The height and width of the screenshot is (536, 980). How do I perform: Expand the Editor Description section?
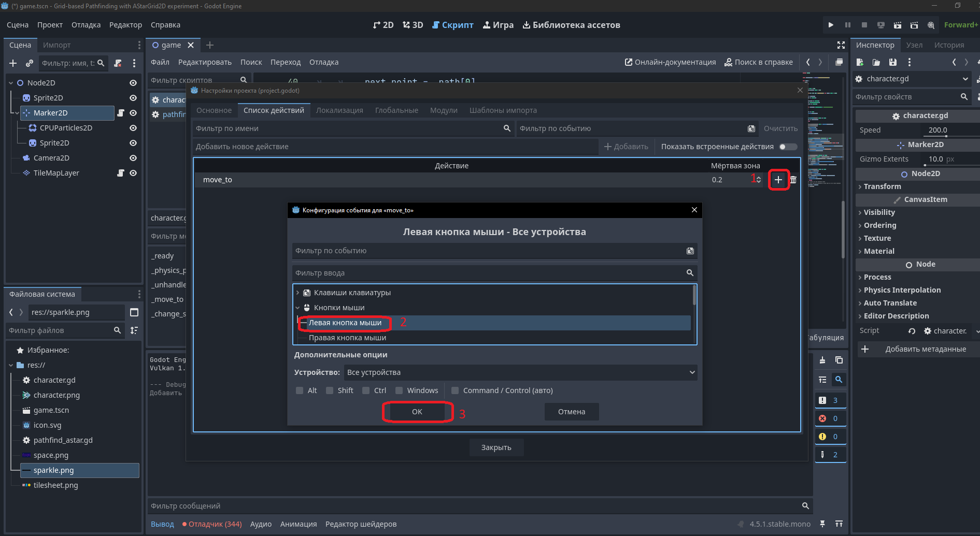pos(896,316)
